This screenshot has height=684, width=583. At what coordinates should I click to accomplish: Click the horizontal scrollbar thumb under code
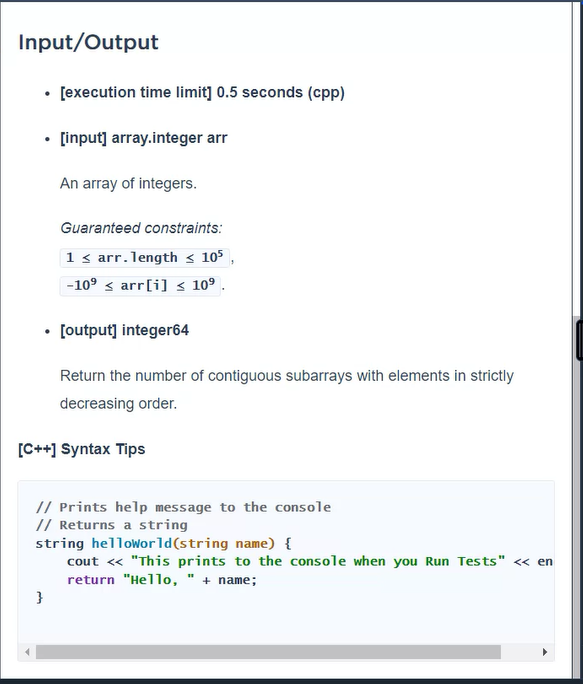coord(268,652)
